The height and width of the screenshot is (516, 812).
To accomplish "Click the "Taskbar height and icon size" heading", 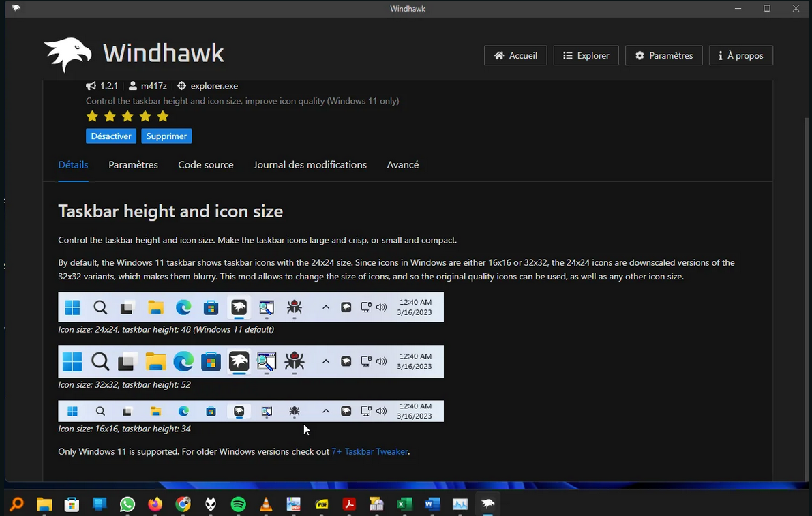I will 170,211.
